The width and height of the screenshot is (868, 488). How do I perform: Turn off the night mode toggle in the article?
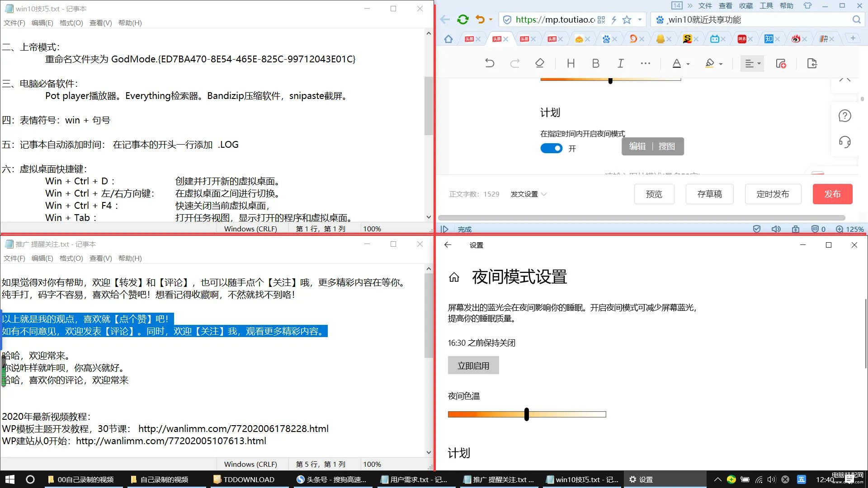point(551,148)
